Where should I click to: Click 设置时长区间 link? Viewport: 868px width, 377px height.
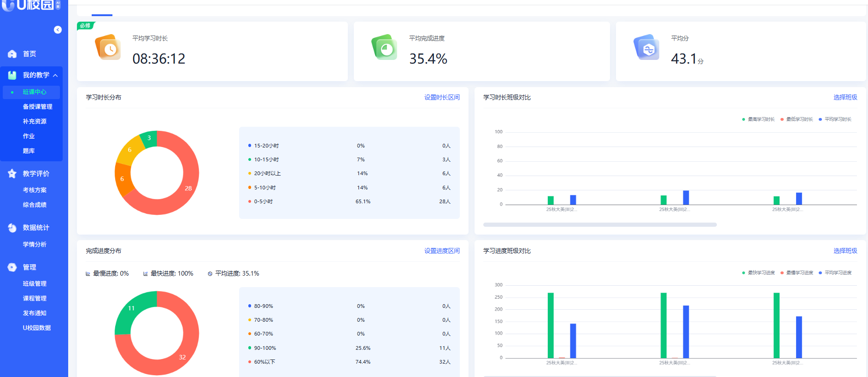(442, 97)
